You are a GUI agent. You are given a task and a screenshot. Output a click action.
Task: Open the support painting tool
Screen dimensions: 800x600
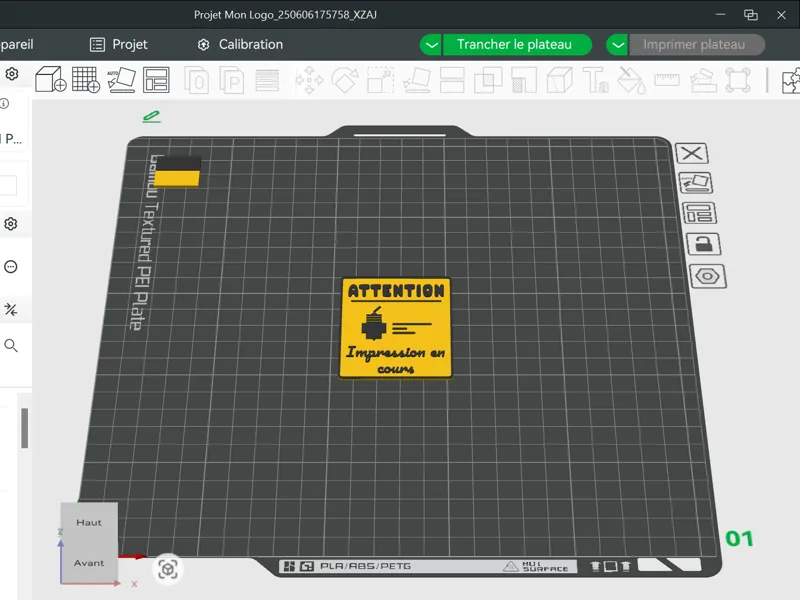[524, 80]
